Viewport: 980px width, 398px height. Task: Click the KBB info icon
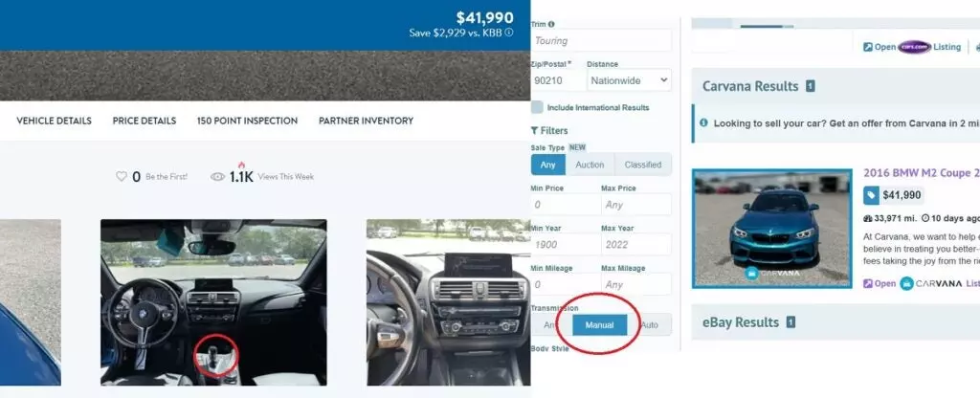509,33
